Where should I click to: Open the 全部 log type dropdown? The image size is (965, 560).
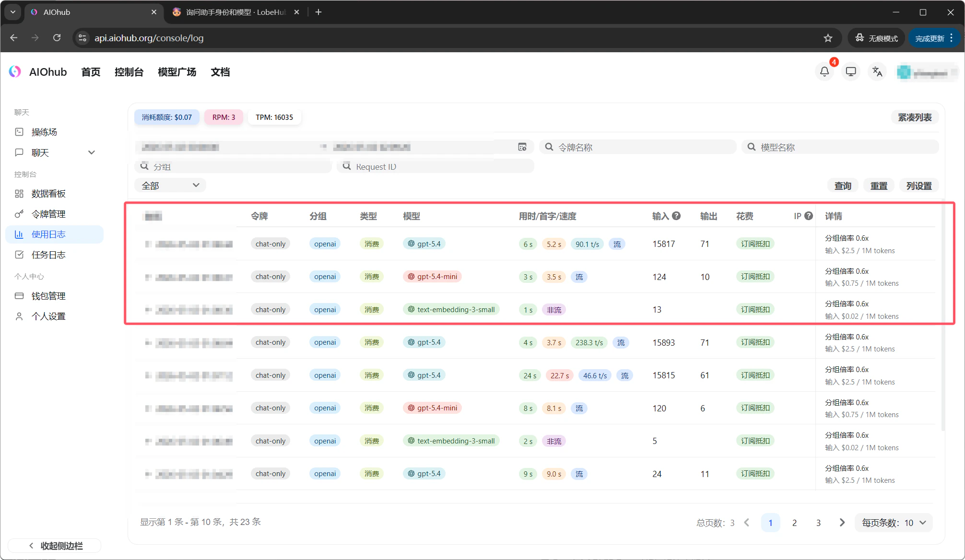click(170, 186)
